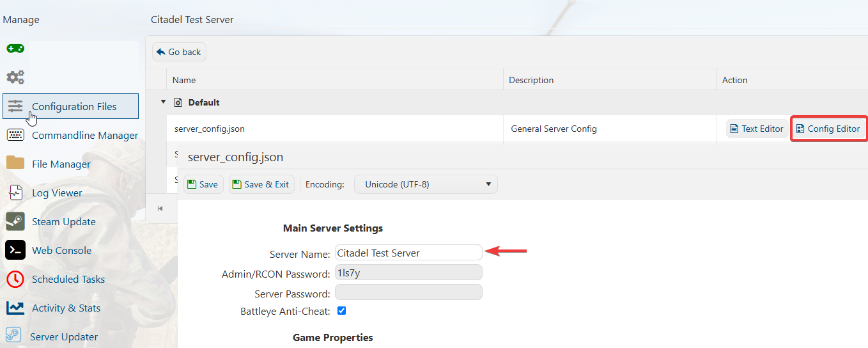Open Activity & Stats chart icon
The image size is (868, 348).
(15, 308)
